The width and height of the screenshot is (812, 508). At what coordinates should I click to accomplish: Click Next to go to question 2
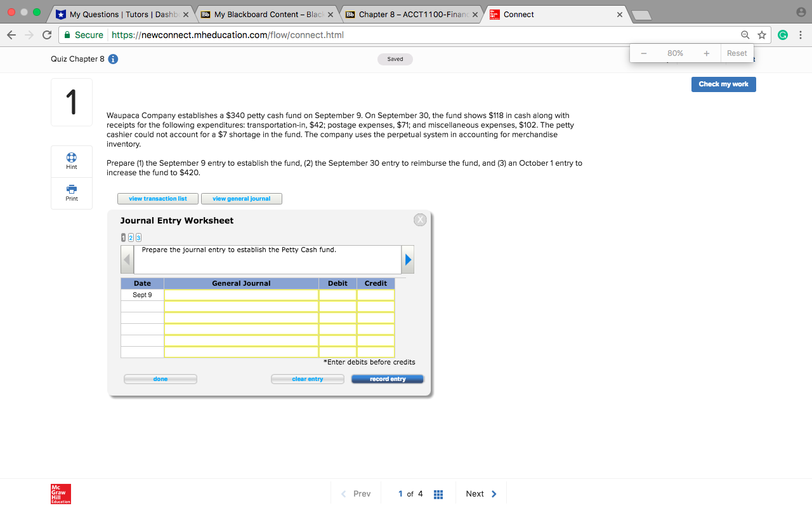[x=480, y=493]
